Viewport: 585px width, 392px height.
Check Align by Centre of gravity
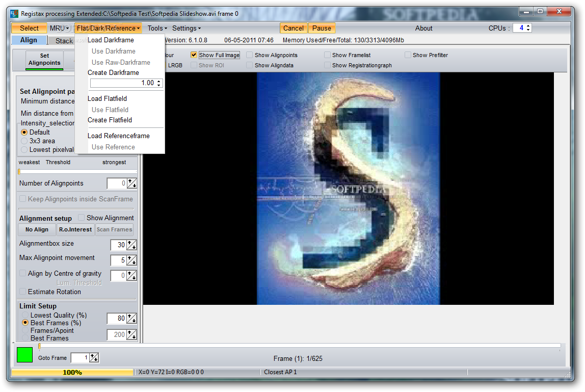click(23, 273)
